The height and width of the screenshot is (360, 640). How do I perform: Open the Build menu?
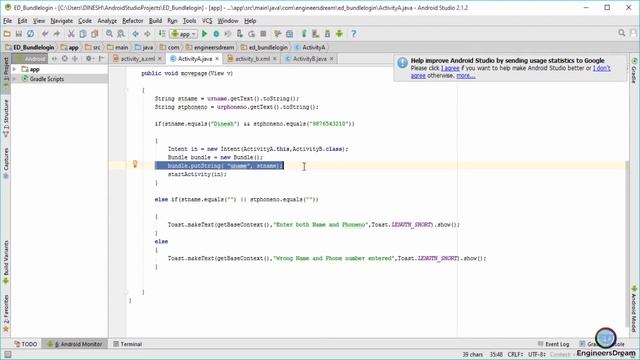[x=155, y=21]
